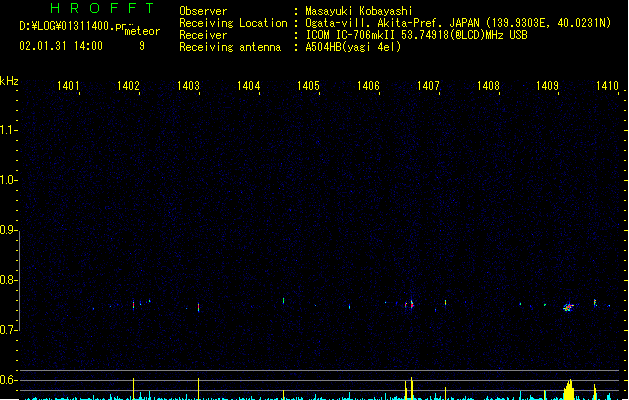Click the 1401 time axis marker

pyautogui.click(x=68, y=86)
